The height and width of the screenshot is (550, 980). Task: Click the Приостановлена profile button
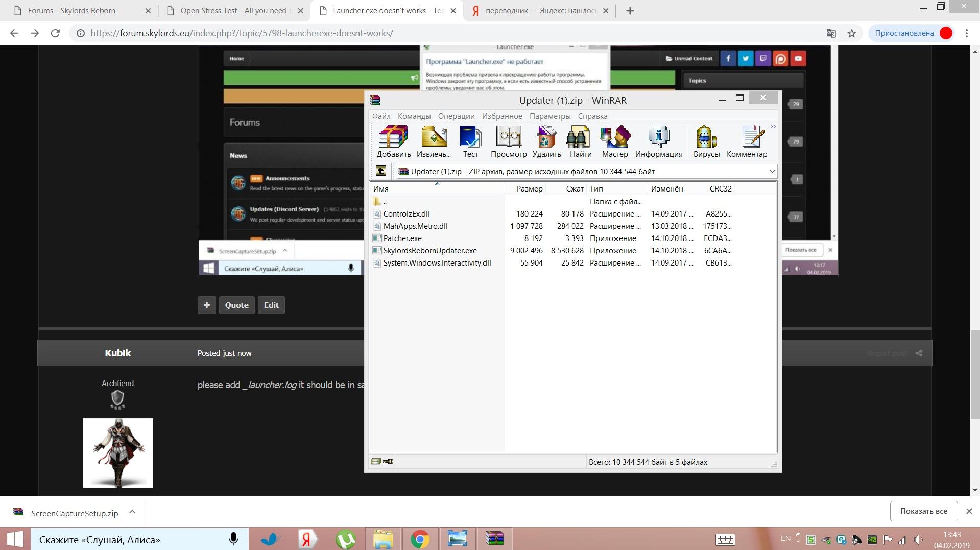912,33
